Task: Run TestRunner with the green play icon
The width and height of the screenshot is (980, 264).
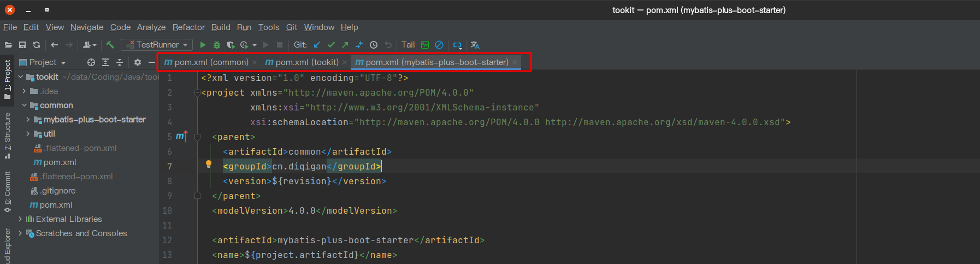Action: point(203,45)
